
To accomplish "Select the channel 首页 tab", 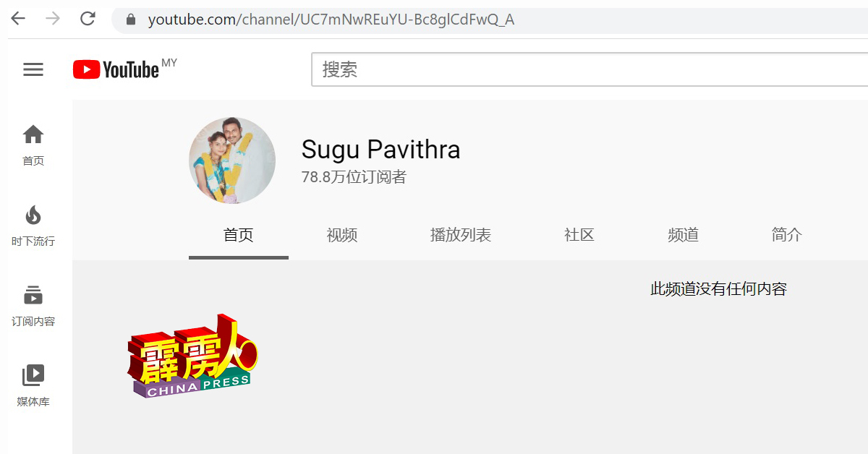I will pyautogui.click(x=239, y=235).
